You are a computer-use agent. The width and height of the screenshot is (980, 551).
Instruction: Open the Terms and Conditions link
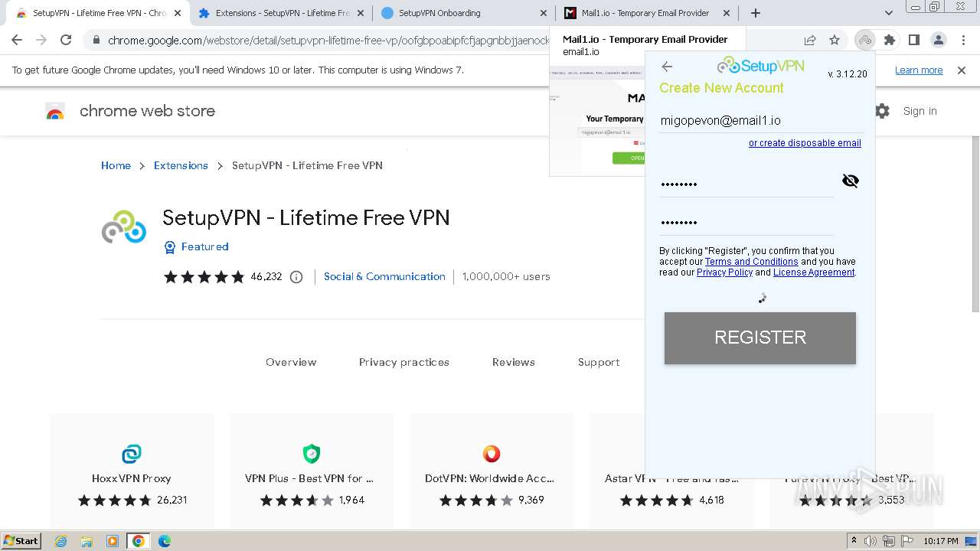751,262
